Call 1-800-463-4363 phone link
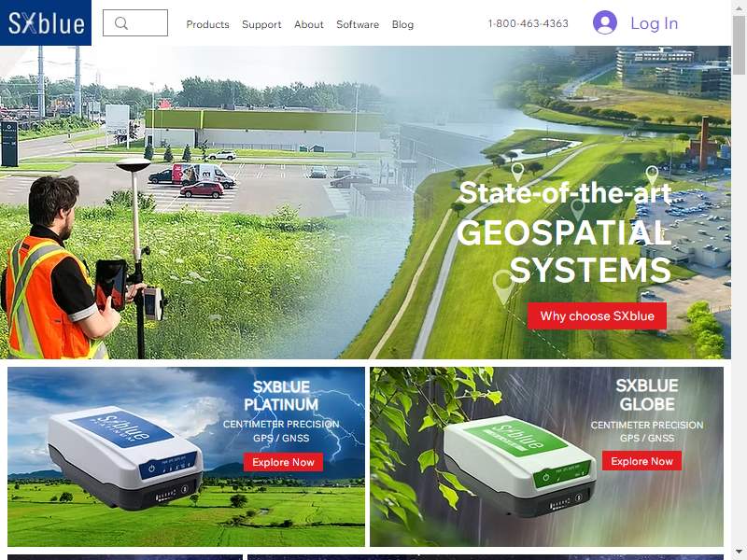Image resolution: width=747 pixels, height=560 pixels. 528,23
